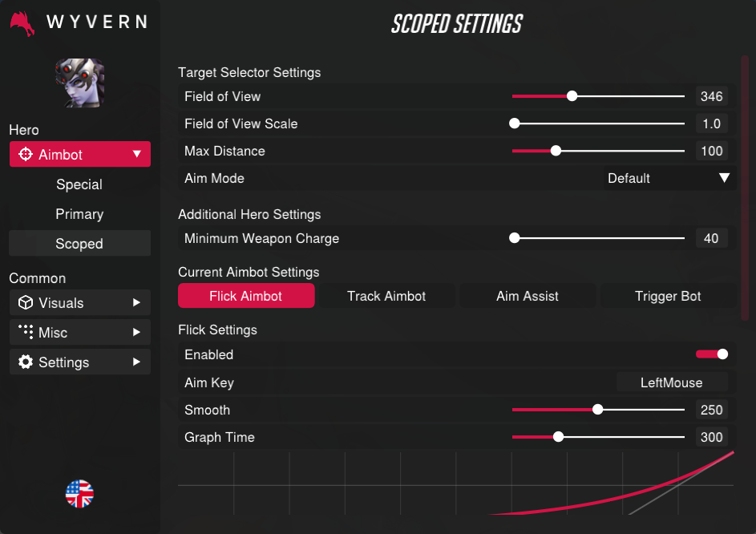This screenshot has height=534, width=756.
Task: Click the hero portrait thumbnail
Action: click(79, 83)
